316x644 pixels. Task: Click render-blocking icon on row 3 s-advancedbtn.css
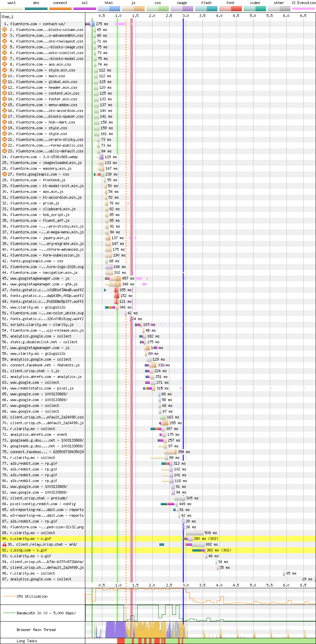5,35
